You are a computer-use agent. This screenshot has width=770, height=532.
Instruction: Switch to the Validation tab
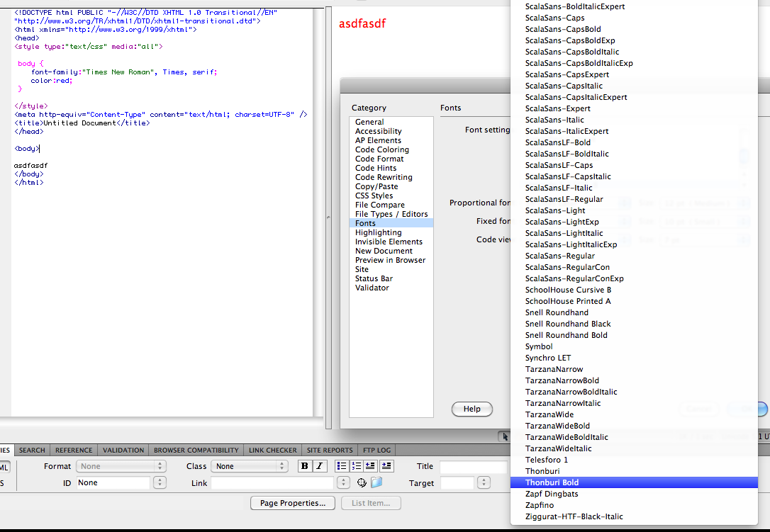click(x=123, y=450)
